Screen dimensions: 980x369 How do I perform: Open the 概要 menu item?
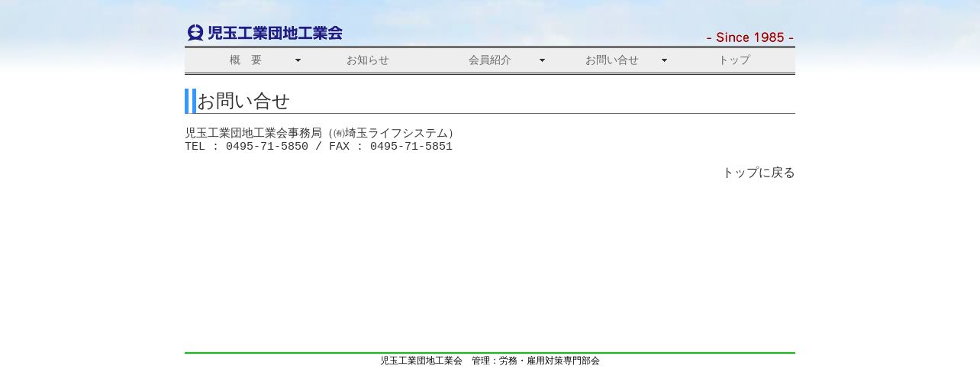(246, 60)
